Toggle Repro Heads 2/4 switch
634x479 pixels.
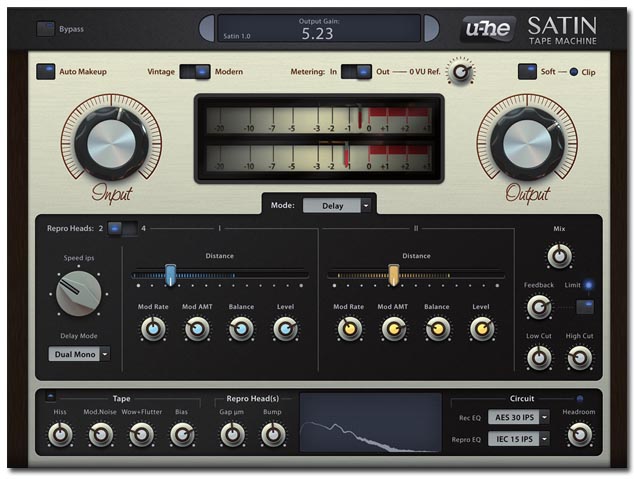123,228
